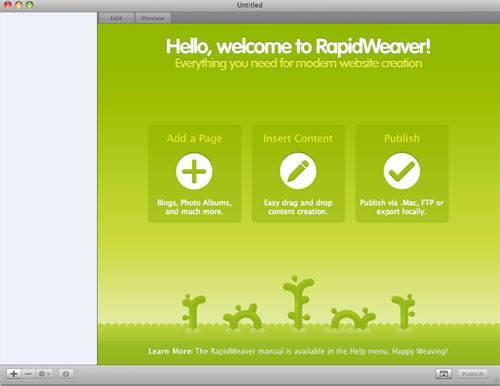Click 'Everything you need for modern website creation'

pos(298,63)
